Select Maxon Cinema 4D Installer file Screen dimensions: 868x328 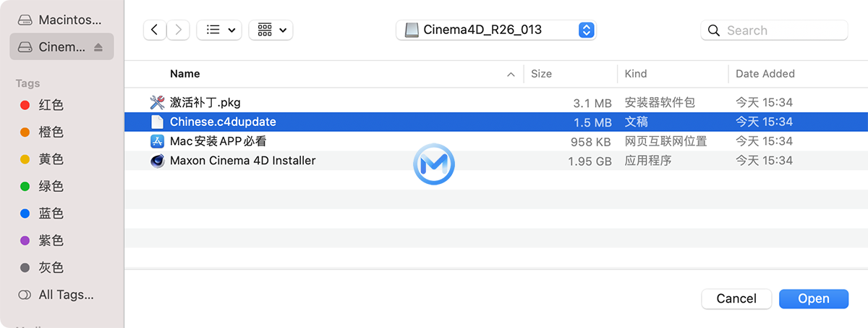click(x=496, y=161)
